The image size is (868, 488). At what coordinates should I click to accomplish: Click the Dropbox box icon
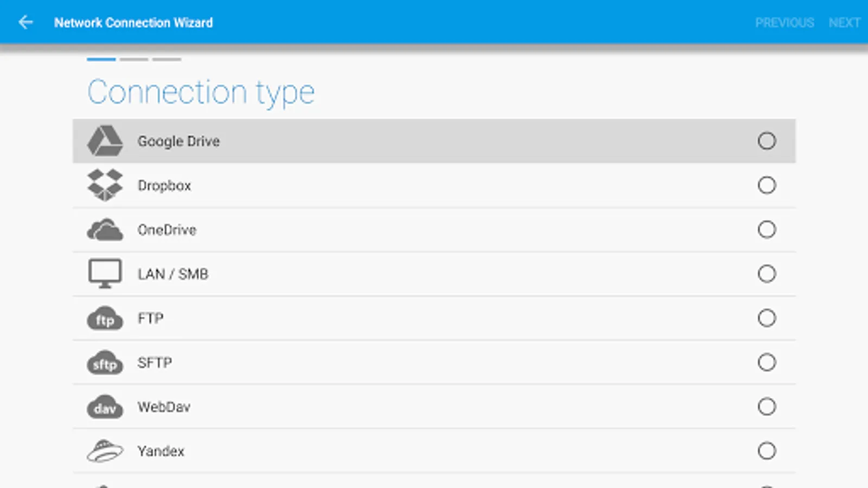click(105, 185)
